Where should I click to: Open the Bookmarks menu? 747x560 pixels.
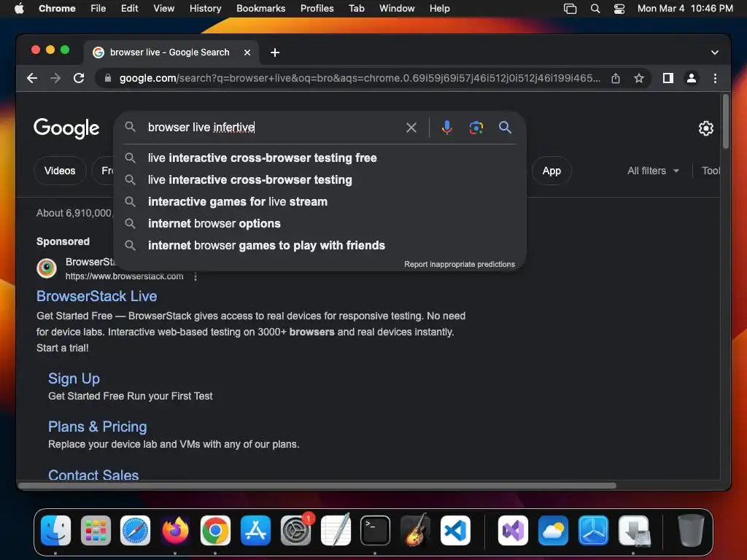(x=260, y=9)
